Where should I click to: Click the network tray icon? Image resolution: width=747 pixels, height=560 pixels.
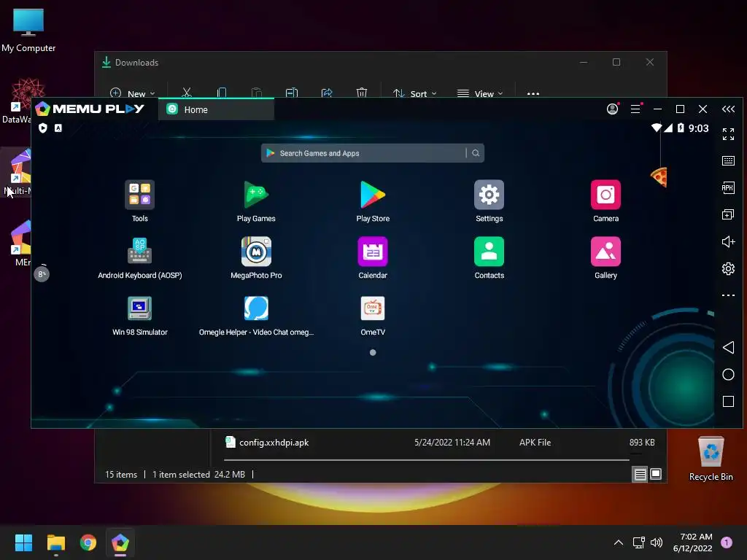click(638, 542)
